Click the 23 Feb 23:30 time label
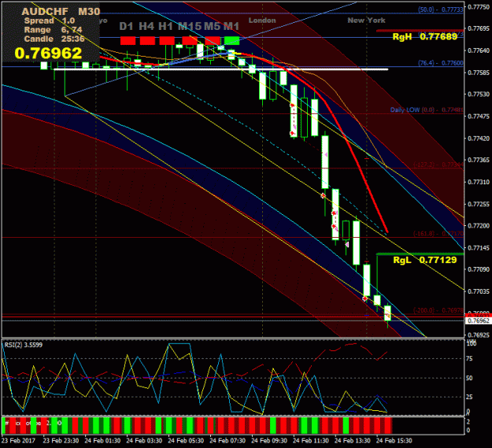Image resolution: width=492 pixels, height=448 pixels. tap(61, 441)
